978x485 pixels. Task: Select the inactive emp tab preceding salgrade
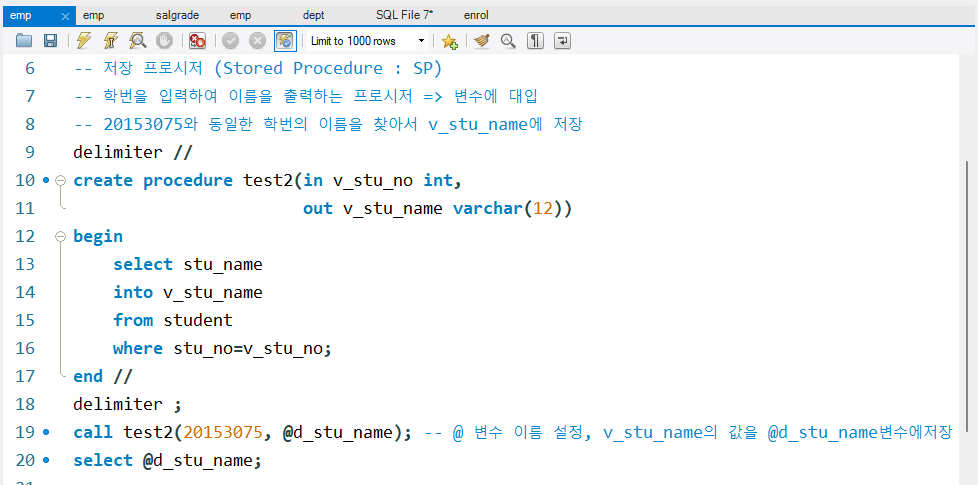(94, 16)
